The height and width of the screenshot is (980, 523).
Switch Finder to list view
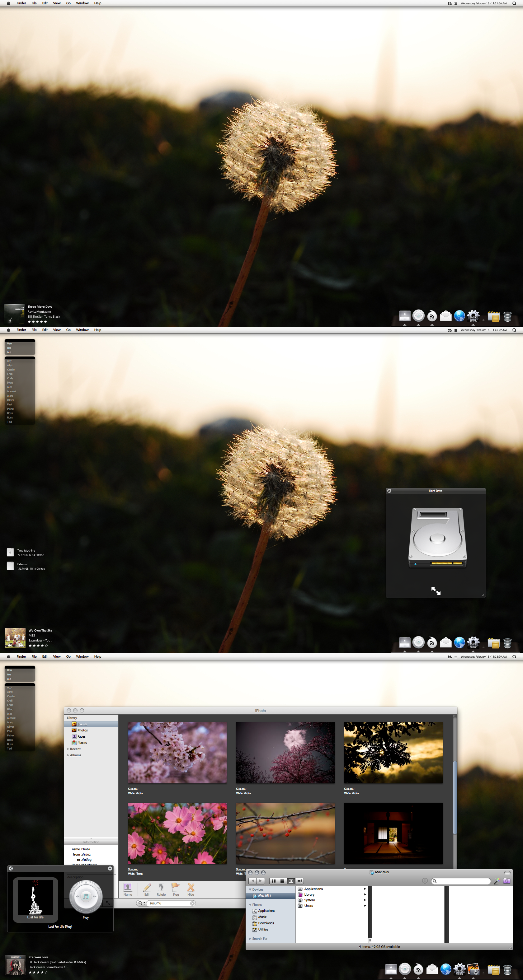282,881
